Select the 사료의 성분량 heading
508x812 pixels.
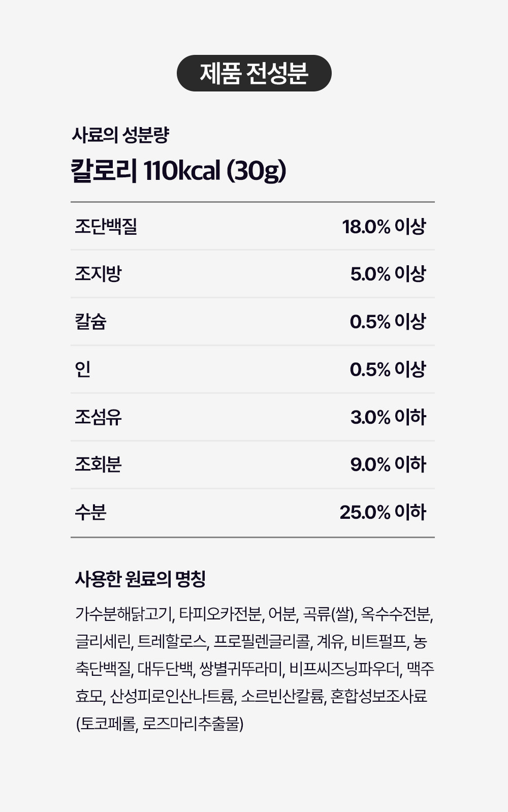(x=120, y=135)
